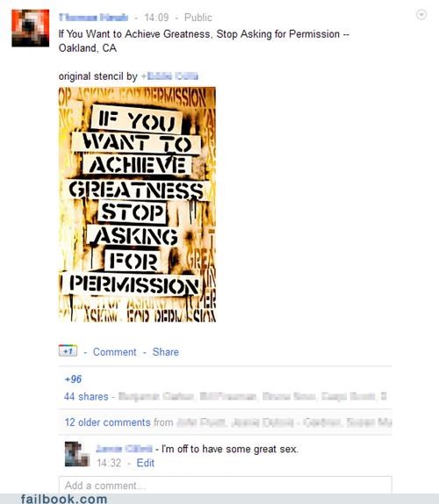Focus the Add a comment field

click(226, 485)
